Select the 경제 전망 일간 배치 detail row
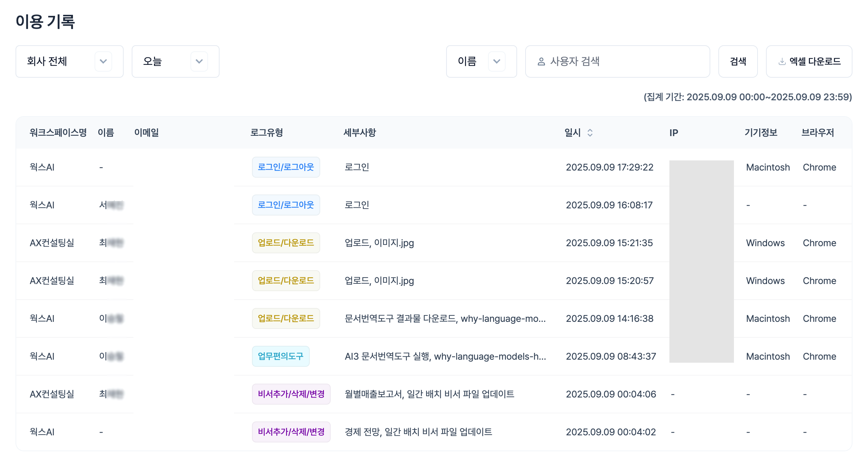Screen dimensions: 868x462 [434, 432]
